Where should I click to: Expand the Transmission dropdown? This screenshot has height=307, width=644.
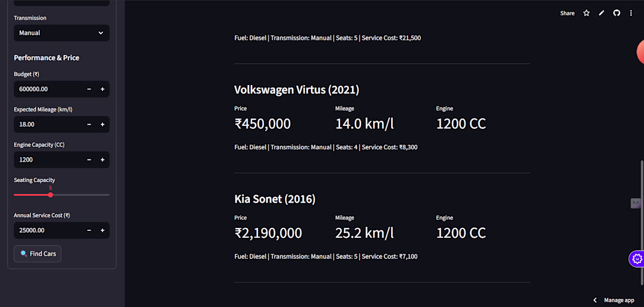[x=61, y=33]
